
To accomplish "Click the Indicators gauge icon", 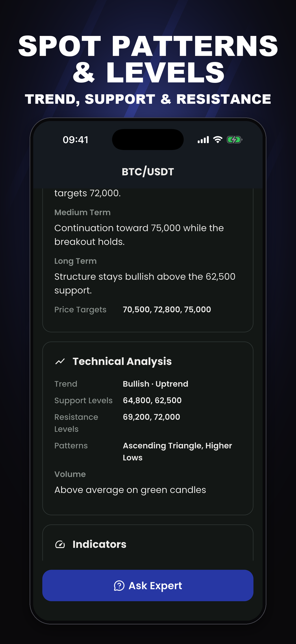I will tap(60, 544).
